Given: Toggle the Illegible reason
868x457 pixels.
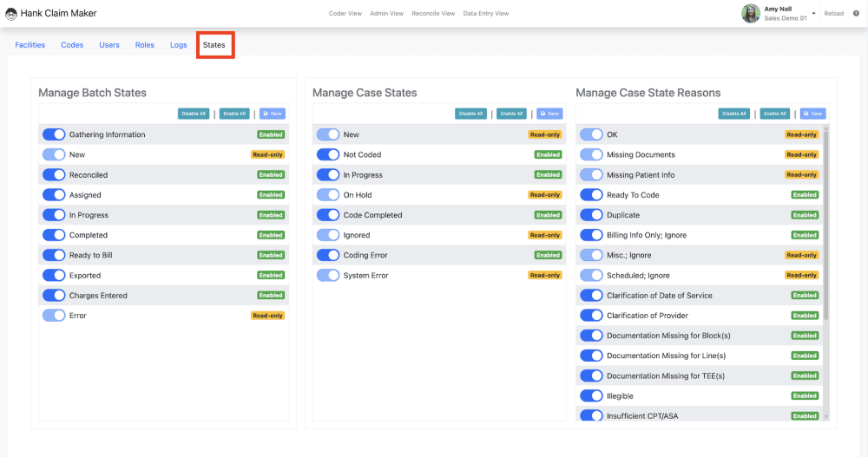Looking at the screenshot, I should 591,395.
